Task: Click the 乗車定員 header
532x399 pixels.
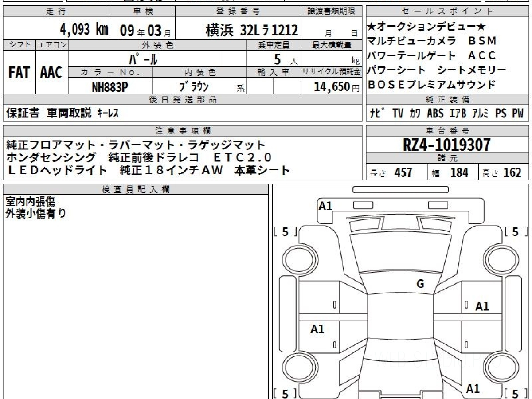Action: [x=274, y=45]
